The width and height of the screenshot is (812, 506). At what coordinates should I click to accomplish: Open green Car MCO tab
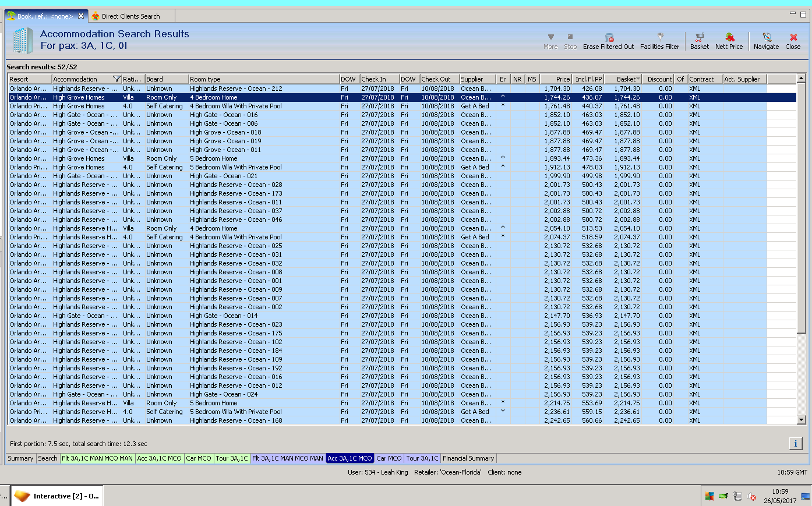tap(198, 458)
